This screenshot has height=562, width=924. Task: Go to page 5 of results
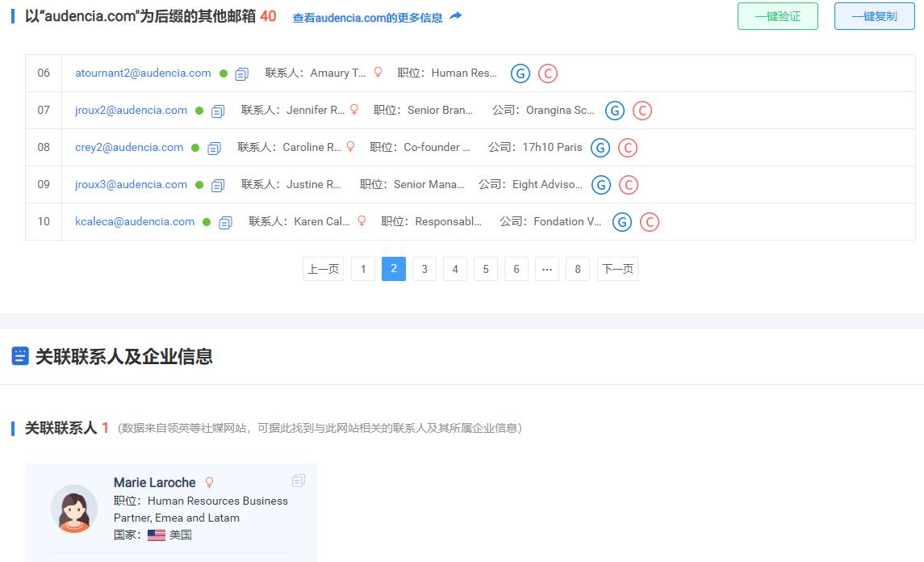point(485,268)
